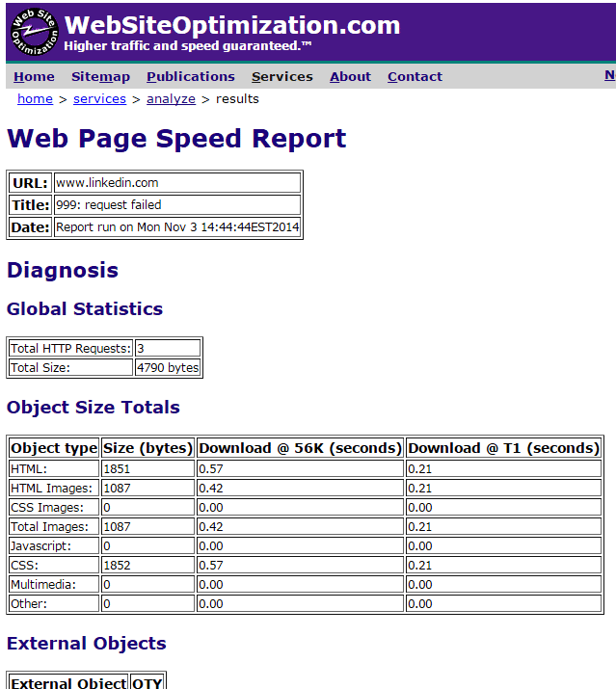Click the Total HTTP Requests value cell
Screen dimensions: 616x689
click(x=168, y=348)
